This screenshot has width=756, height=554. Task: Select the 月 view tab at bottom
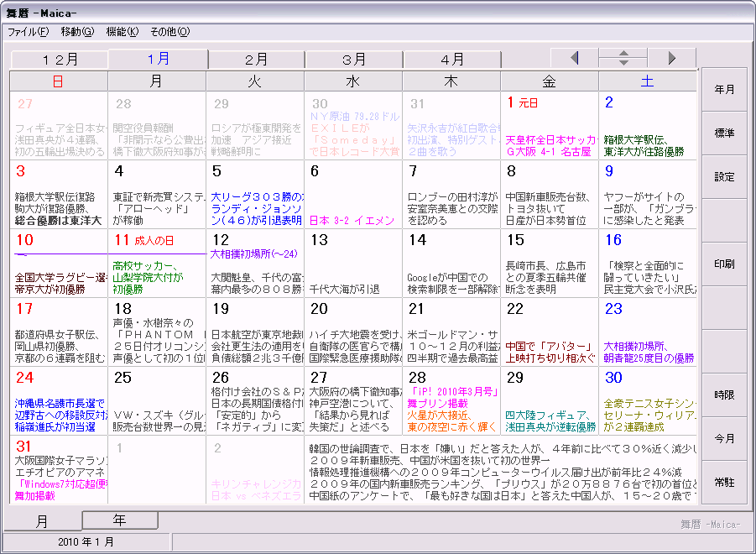click(x=43, y=520)
